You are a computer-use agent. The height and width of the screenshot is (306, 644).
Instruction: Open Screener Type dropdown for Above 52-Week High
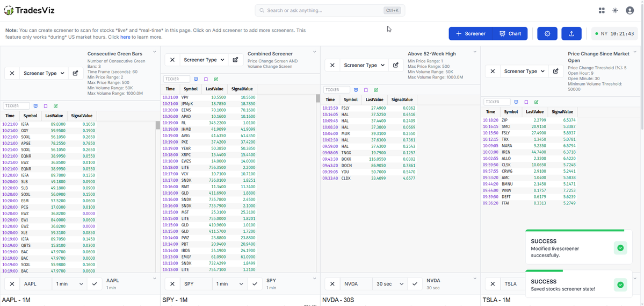pyautogui.click(x=364, y=65)
